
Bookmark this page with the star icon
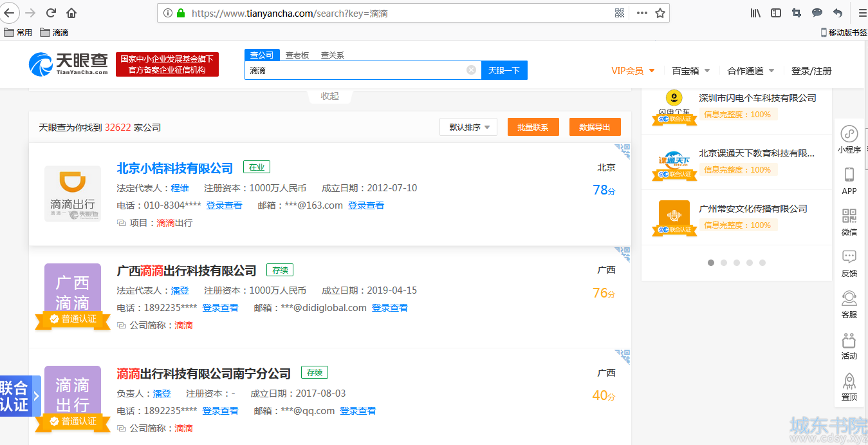660,13
